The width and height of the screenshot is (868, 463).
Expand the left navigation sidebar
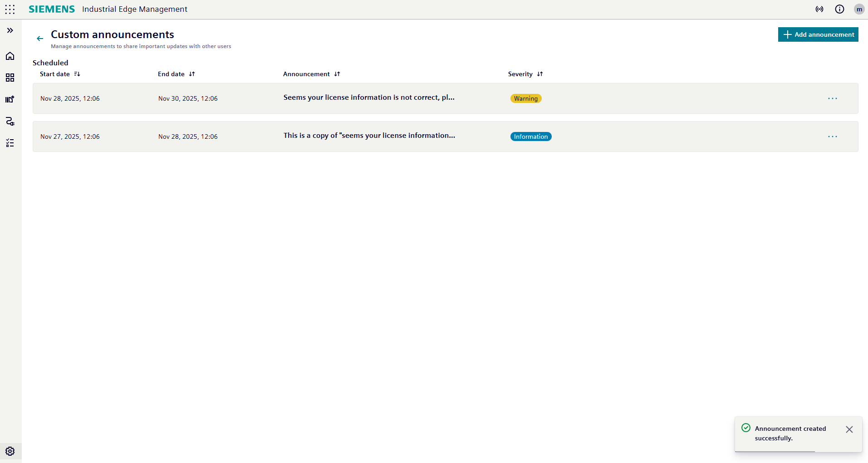pos(10,30)
